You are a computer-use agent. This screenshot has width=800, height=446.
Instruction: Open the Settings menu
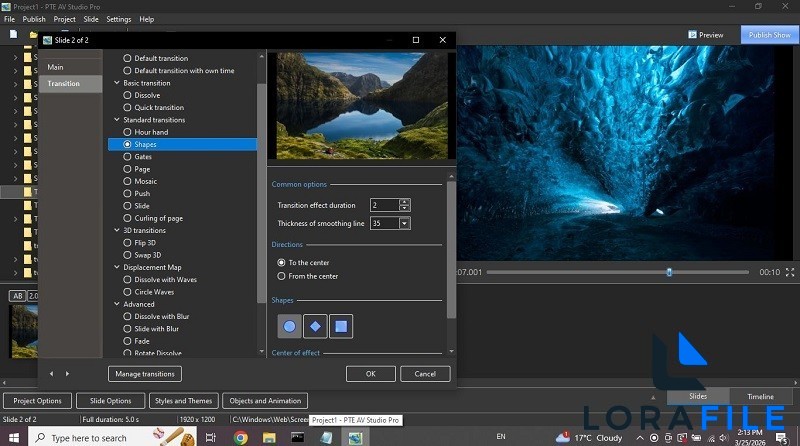(x=118, y=19)
